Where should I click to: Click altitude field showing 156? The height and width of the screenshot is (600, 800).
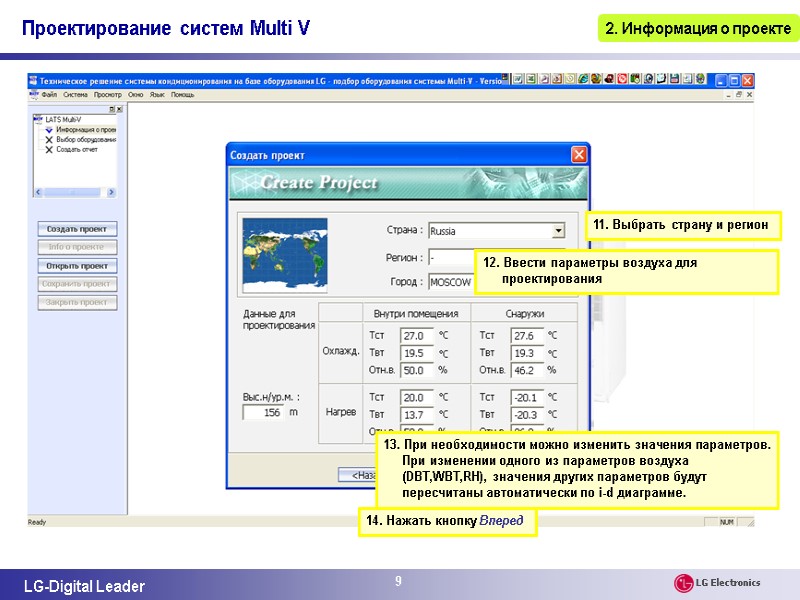coord(263,412)
